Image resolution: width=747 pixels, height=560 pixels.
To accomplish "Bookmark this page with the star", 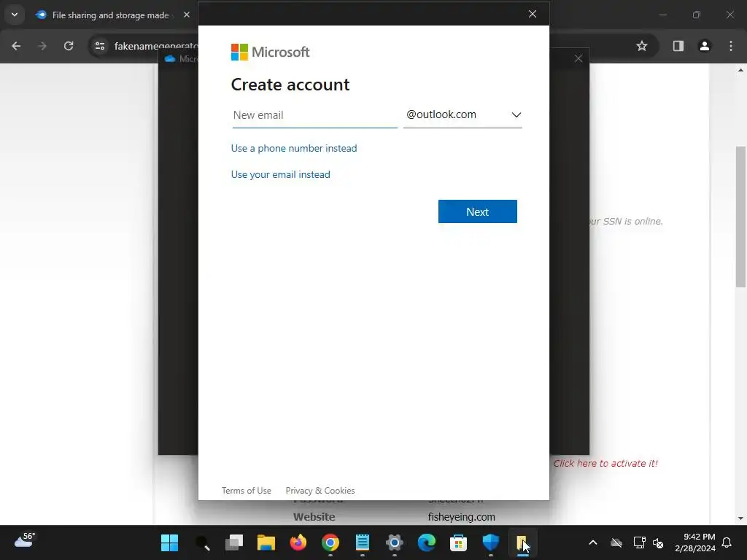I will point(642,46).
